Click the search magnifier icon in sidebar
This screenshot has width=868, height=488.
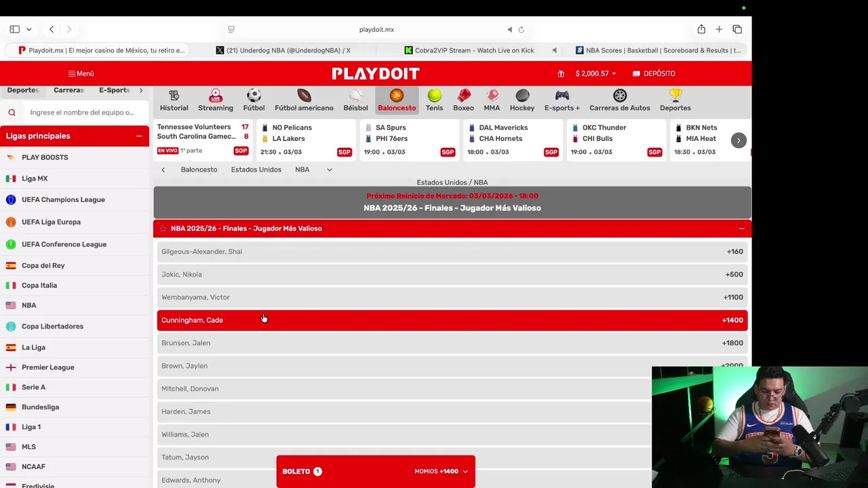(x=12, y=113)
